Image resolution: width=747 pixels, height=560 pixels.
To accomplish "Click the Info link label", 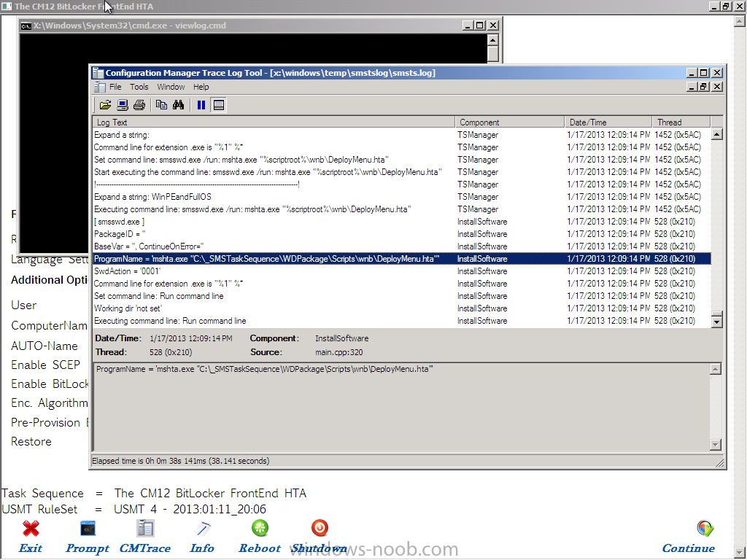I will tap(202, 548).
